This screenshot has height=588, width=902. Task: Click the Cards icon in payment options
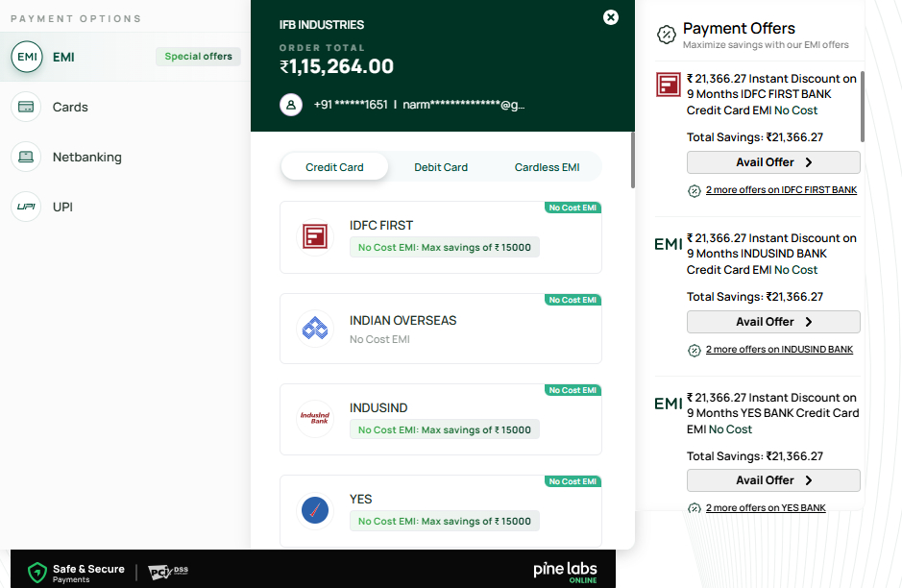click(27, 107)
